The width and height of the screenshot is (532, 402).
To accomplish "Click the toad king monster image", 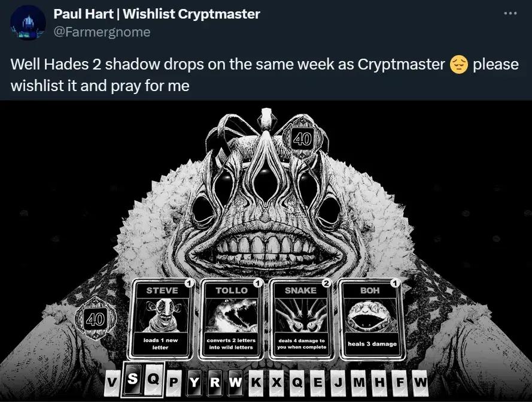I will [x=266, y=204].
